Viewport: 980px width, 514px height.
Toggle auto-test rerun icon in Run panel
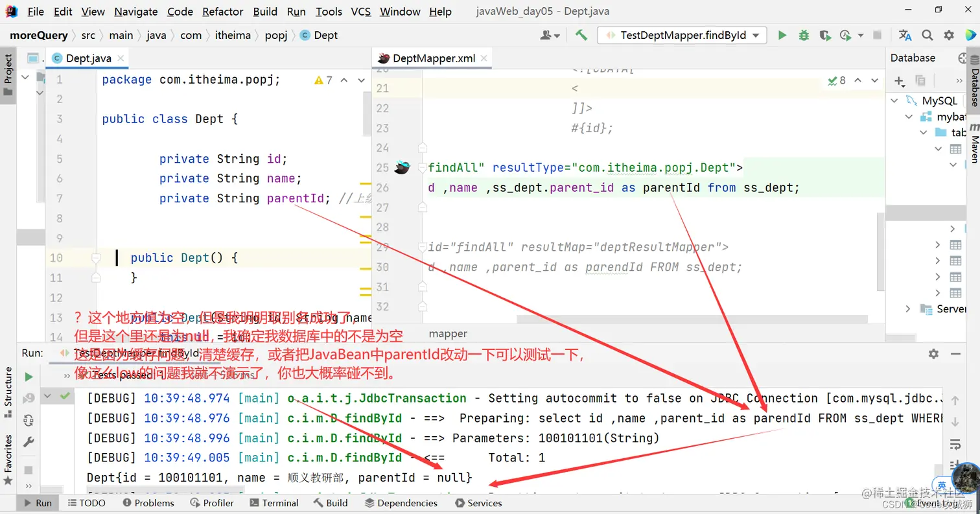(x=29, y=420)
